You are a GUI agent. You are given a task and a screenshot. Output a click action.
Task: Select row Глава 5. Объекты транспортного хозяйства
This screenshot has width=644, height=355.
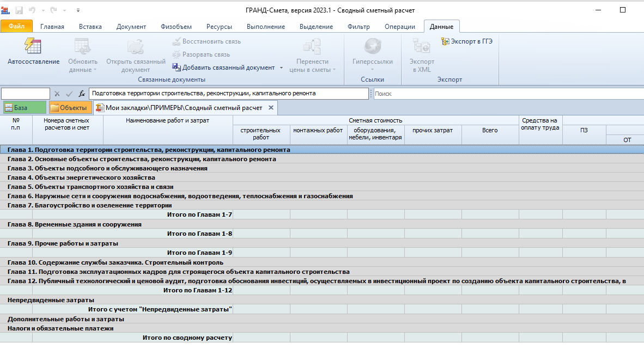point(322,187)
